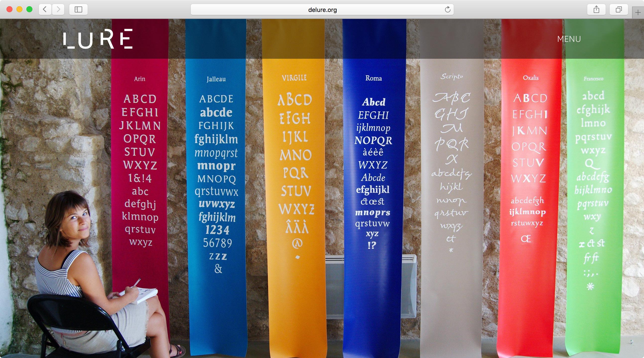Minimize the window with yellow button
Screen dimensions: 644x358
(x=19, y=9)
